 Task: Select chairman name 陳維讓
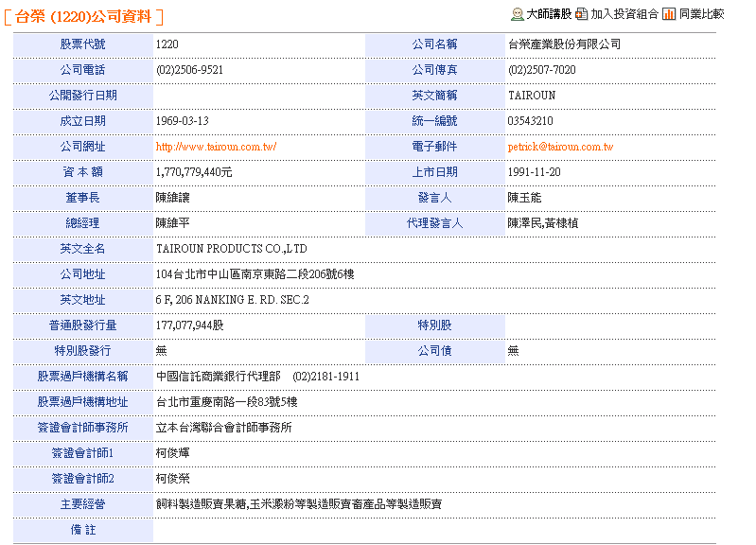[172, 198]
